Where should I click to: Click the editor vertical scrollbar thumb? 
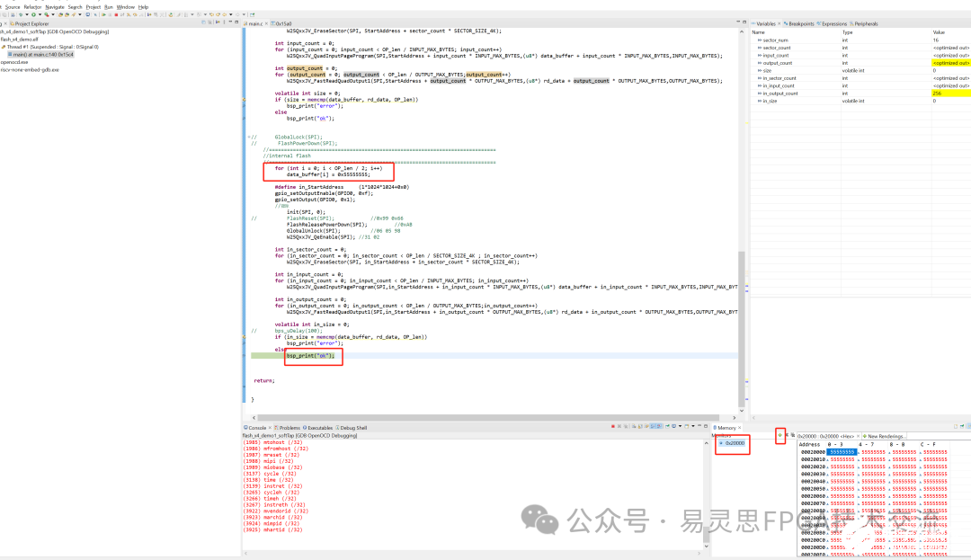741,327
